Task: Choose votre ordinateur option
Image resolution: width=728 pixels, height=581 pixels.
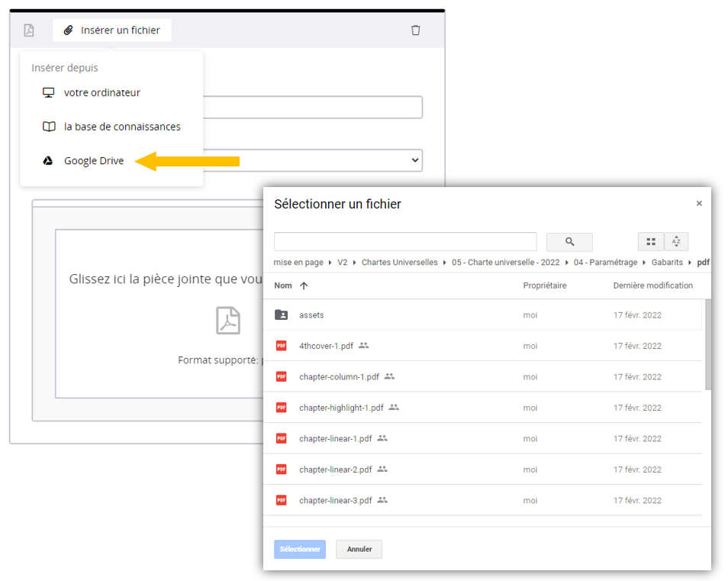Action: [101, 92]
